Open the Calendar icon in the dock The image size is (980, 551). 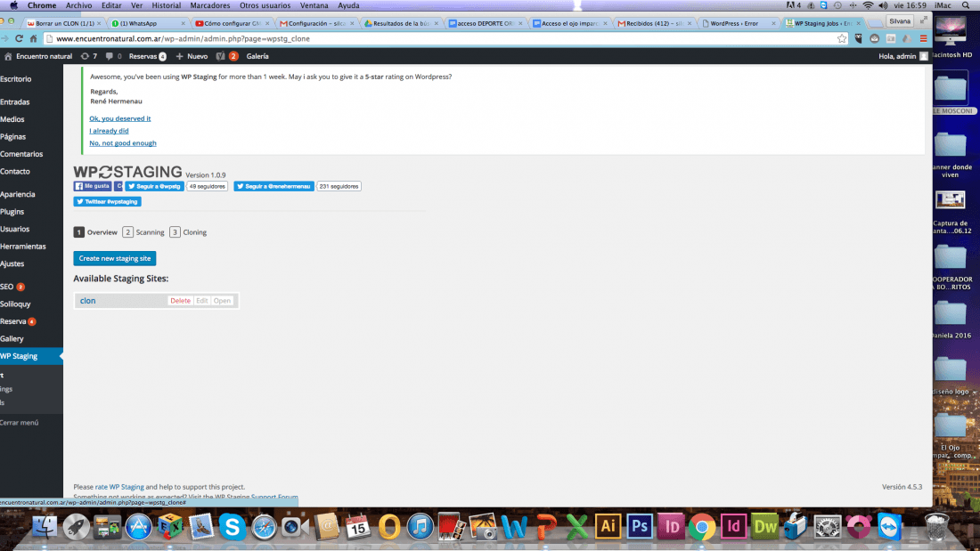point(357,527)
